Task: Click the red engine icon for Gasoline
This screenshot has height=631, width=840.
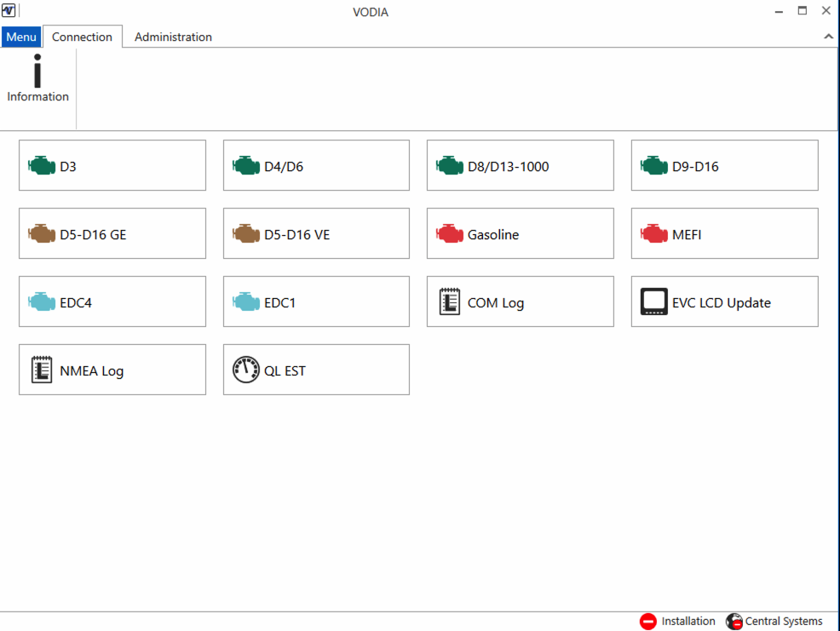Action: [450, 234]
